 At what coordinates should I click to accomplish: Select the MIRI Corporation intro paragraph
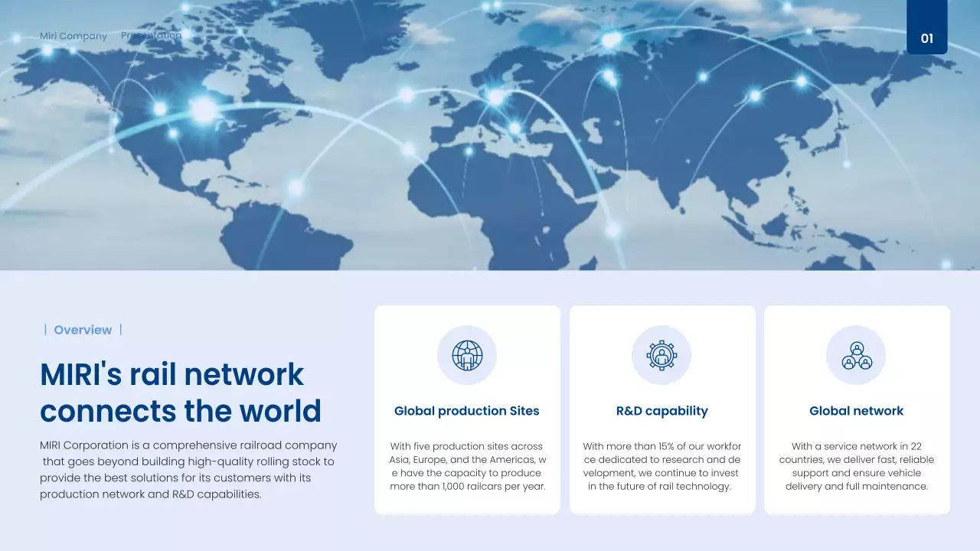coord(188,470)
